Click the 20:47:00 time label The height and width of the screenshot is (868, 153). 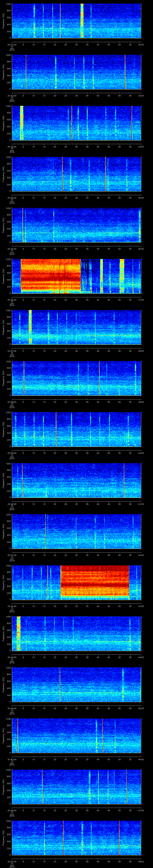[12, 861]
